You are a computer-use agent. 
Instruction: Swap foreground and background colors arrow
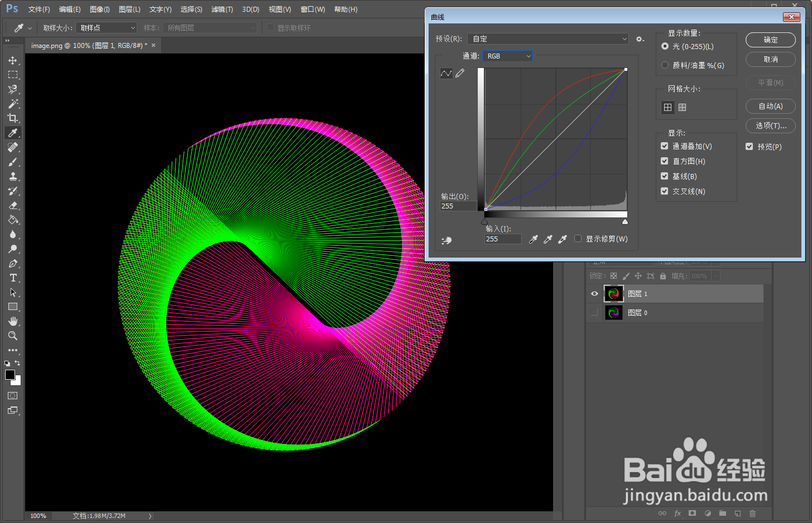[17, 363]
